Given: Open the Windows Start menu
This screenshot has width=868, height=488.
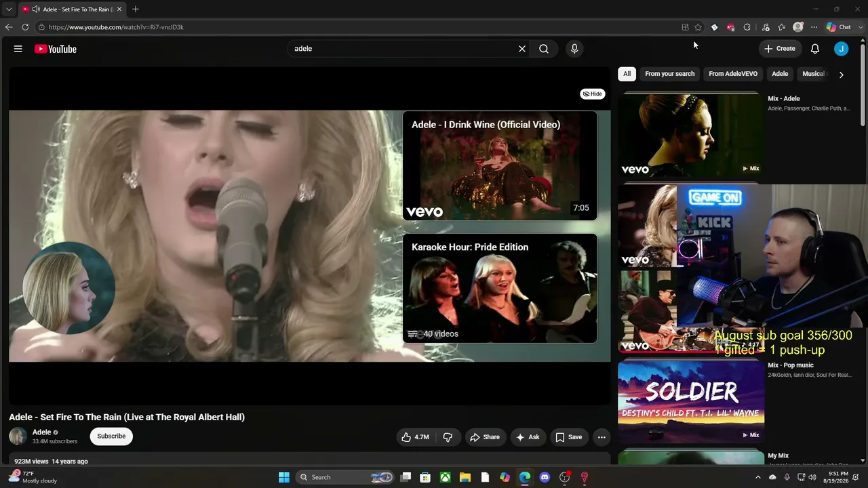Looking at the screenshot, I should coord(284,477).
